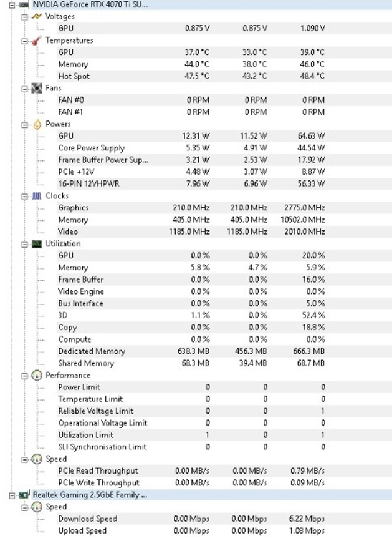
Task: Click the Speed icon under the Realtek adapter
Action: (x=37, y=507)
